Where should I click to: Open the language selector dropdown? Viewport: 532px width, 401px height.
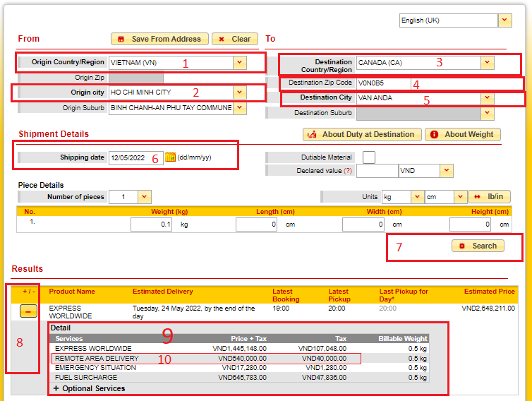pyautogui.click(x=504, y=20)
